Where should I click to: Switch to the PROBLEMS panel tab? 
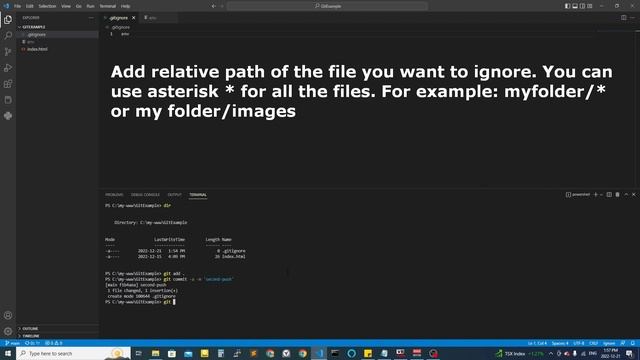tap(114, 195)
